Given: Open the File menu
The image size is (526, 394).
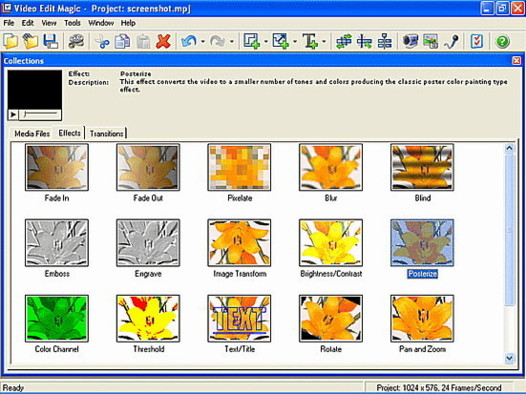Looking at the screenshot, I should pos(9,23).
